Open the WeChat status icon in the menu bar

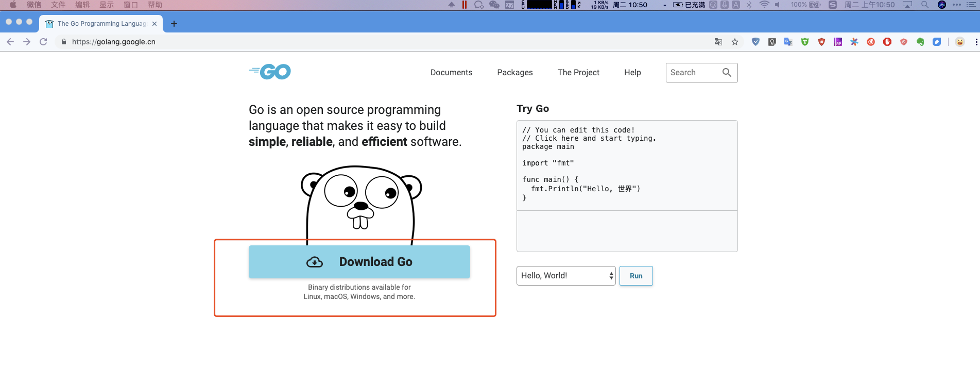494,5
